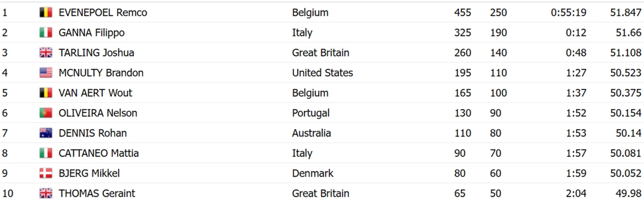This screenshot has width=644, height=201.
Task: Click Evenepoel's average speed 51.847
Action: (625, 12)
